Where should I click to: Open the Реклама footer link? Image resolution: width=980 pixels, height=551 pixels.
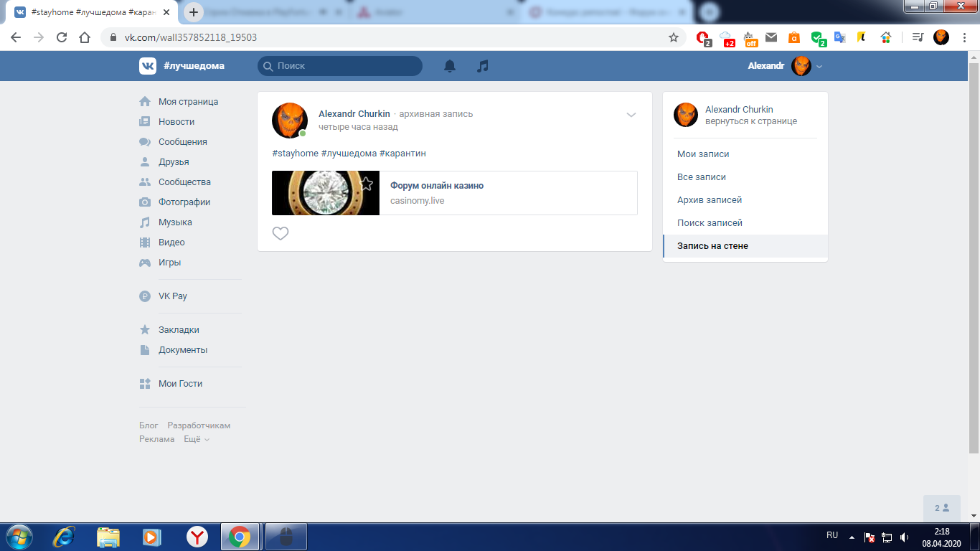[x=157, y=439]
